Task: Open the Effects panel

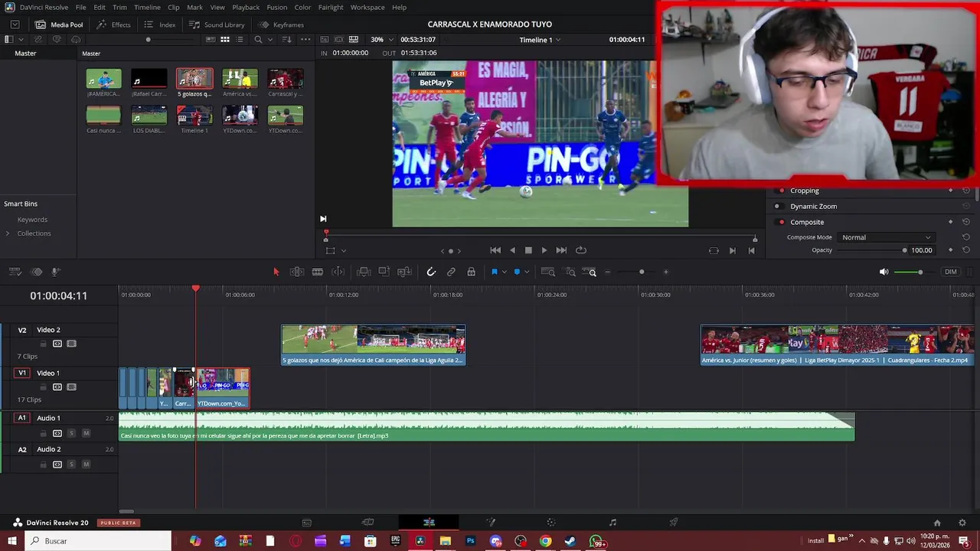Action: pos(113,24)
